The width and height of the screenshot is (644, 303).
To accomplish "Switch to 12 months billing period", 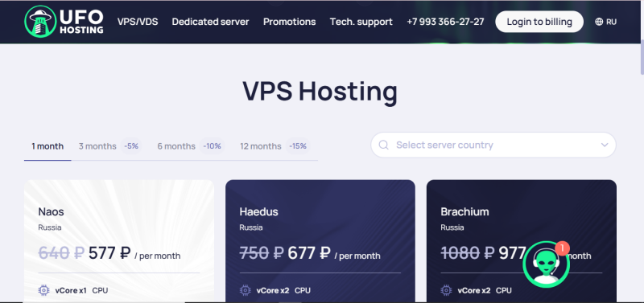I will tap(275, 146).
